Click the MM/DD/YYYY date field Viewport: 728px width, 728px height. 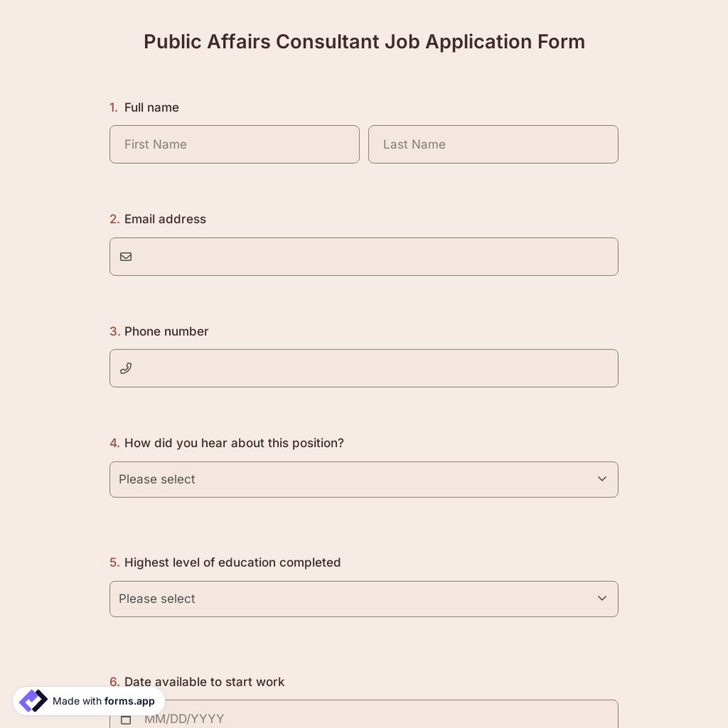click(x=364, y=719)
